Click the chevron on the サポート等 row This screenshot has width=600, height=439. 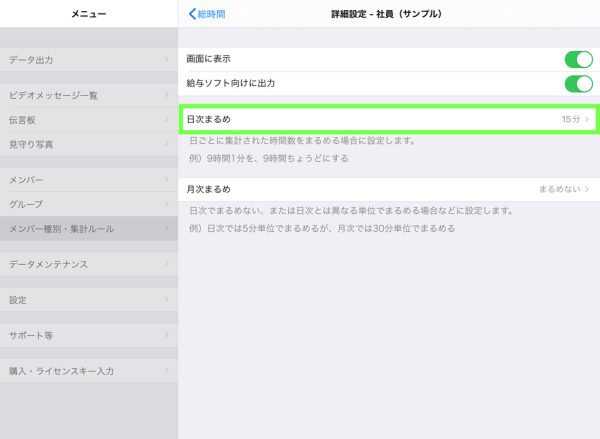tap(167, 335)
